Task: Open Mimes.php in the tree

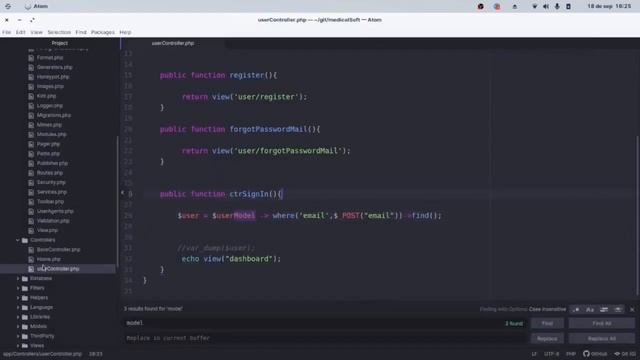Action: [x=49, y=125]
